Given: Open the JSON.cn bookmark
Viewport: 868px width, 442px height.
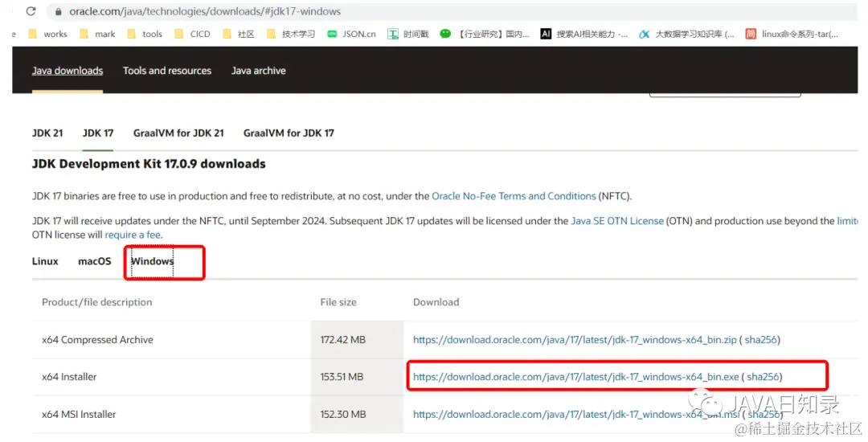Looking at the screenshot, I should (351, 35).
